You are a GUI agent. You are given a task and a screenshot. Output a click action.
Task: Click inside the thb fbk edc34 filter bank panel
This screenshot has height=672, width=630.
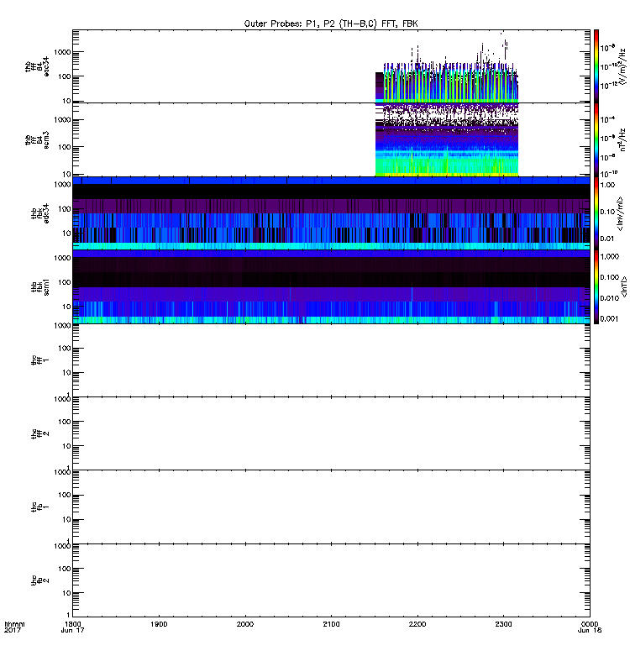tap(331, 213)
